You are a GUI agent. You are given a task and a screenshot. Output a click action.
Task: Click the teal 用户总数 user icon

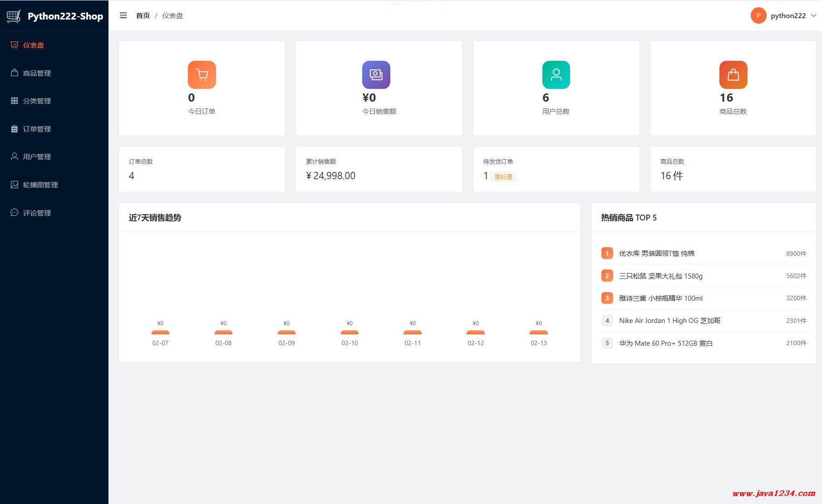pyautogui.click(x=556, y=75)
